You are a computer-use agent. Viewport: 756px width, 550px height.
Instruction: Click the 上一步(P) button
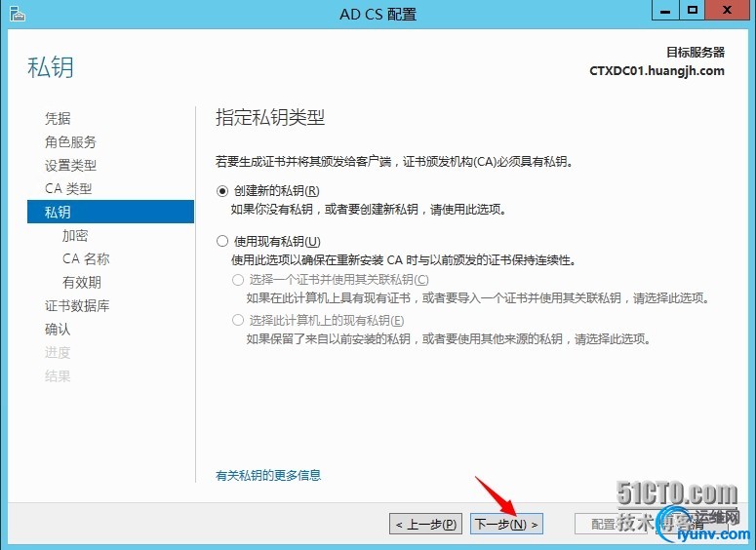click(425, 524)
